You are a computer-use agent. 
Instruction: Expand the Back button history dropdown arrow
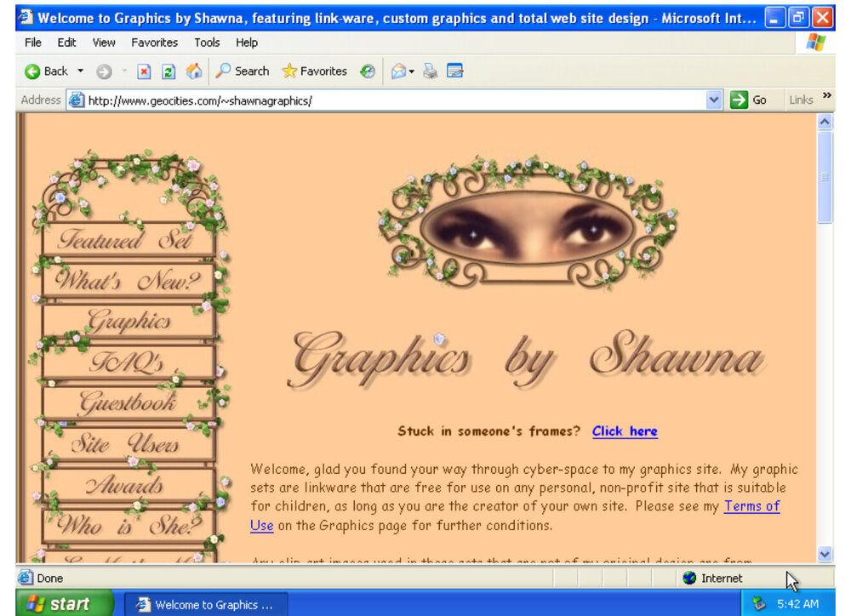(x=81, y=71)
